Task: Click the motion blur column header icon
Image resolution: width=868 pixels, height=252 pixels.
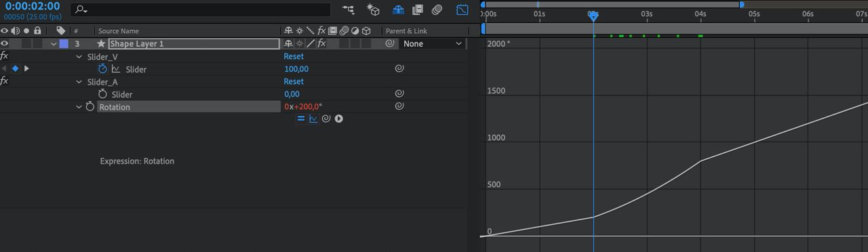Action: [344, 30]
